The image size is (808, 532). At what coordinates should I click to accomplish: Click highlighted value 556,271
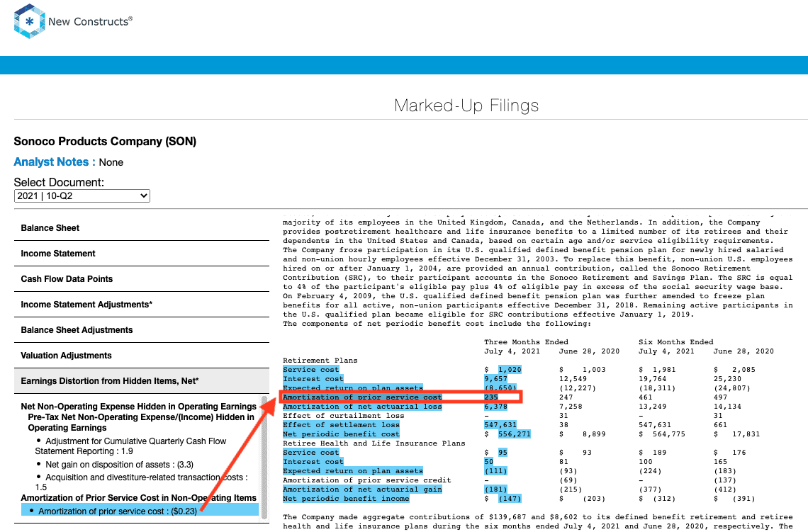[x=515, y=434]
